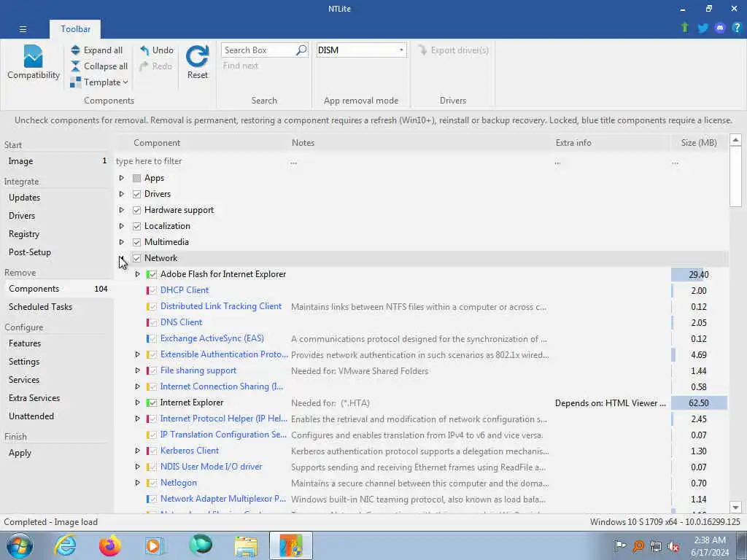747x560 pixels.
Task: Toggle the Apps checkbox
Action: pyautogui.click(x=136, y=178)
